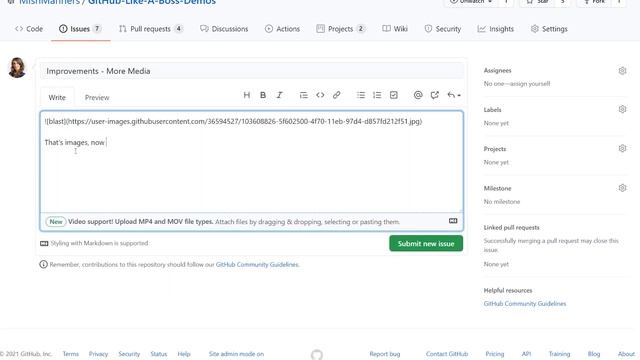
Task: Open the repository Projects tab
Action: coord(340,29)
